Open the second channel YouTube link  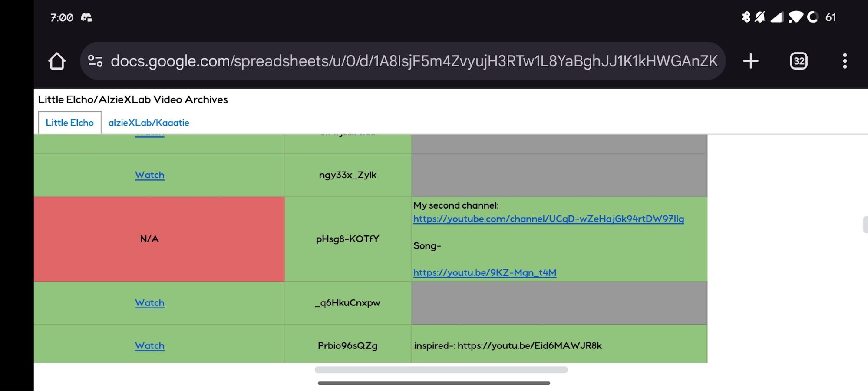coord(548,219)
